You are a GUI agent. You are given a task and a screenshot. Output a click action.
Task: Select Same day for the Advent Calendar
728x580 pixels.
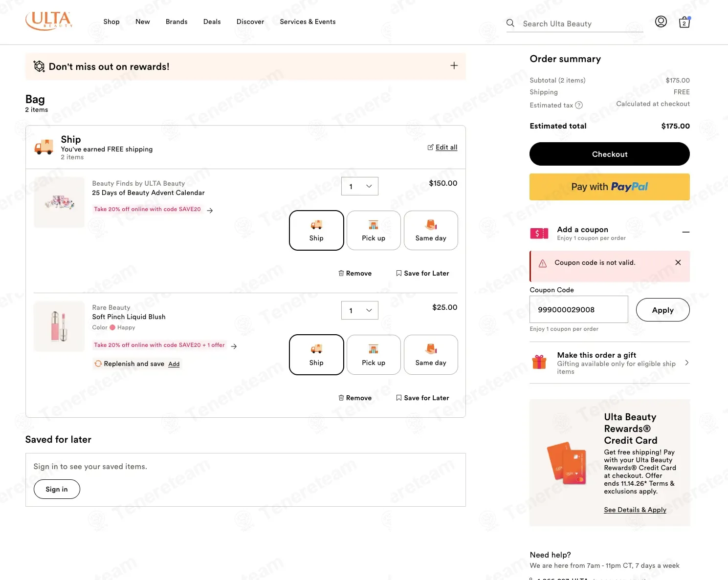(431, 231)
